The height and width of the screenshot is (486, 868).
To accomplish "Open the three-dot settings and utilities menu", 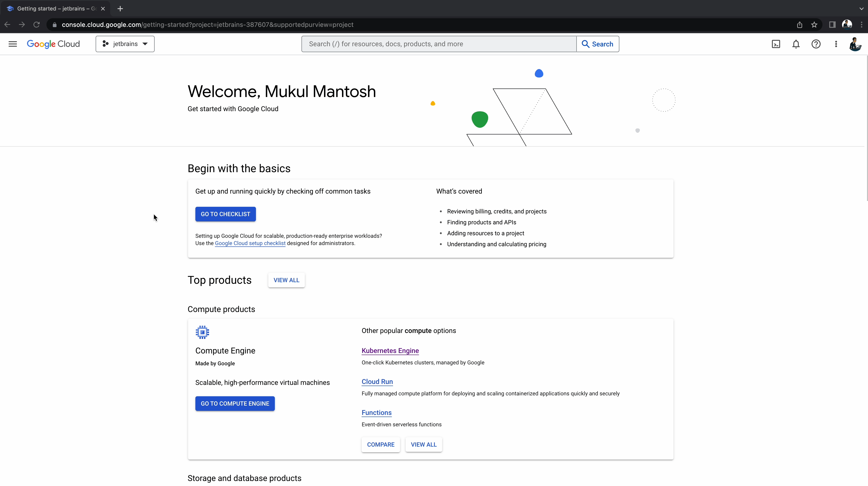I will [836, 44].
